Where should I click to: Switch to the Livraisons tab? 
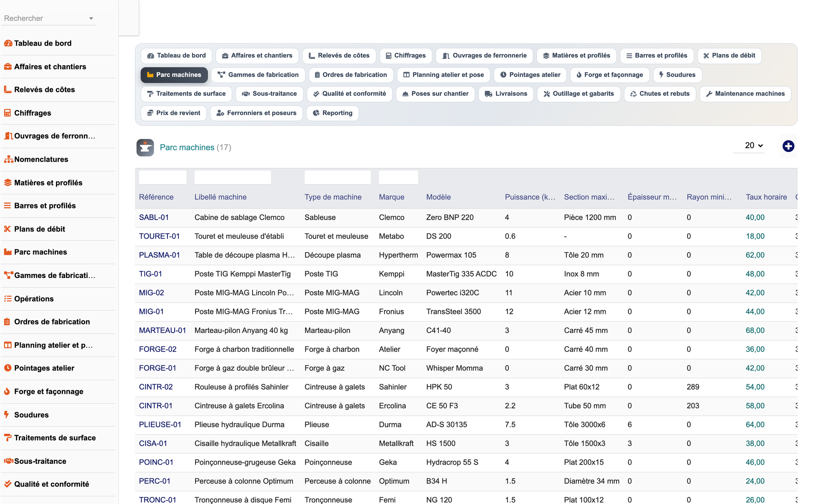coord(506,94)
